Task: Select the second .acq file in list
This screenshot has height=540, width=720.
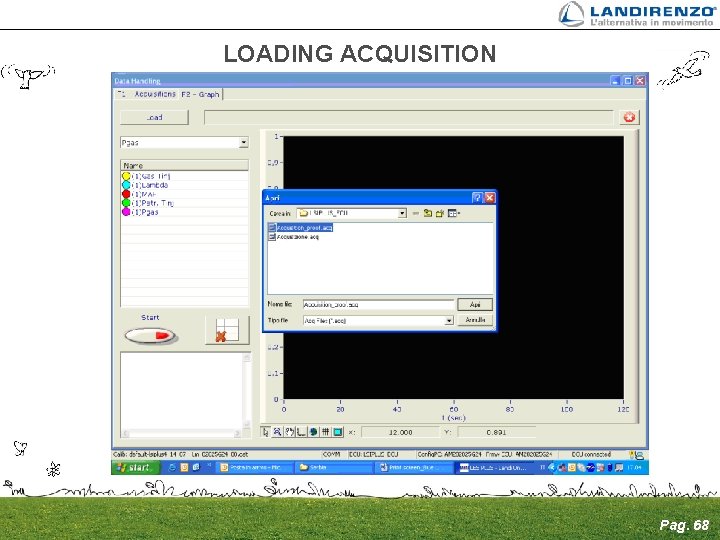Action: [x=293, y=237]
